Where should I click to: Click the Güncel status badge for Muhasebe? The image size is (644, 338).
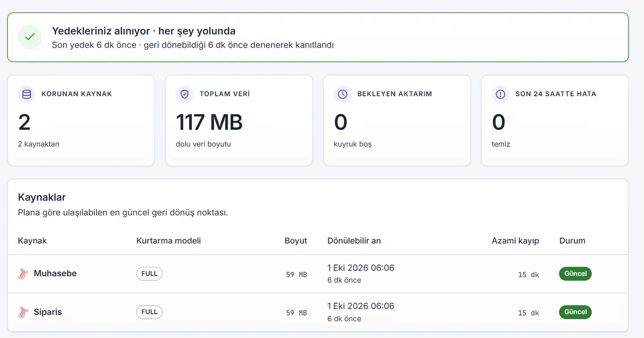coord(575,274)
